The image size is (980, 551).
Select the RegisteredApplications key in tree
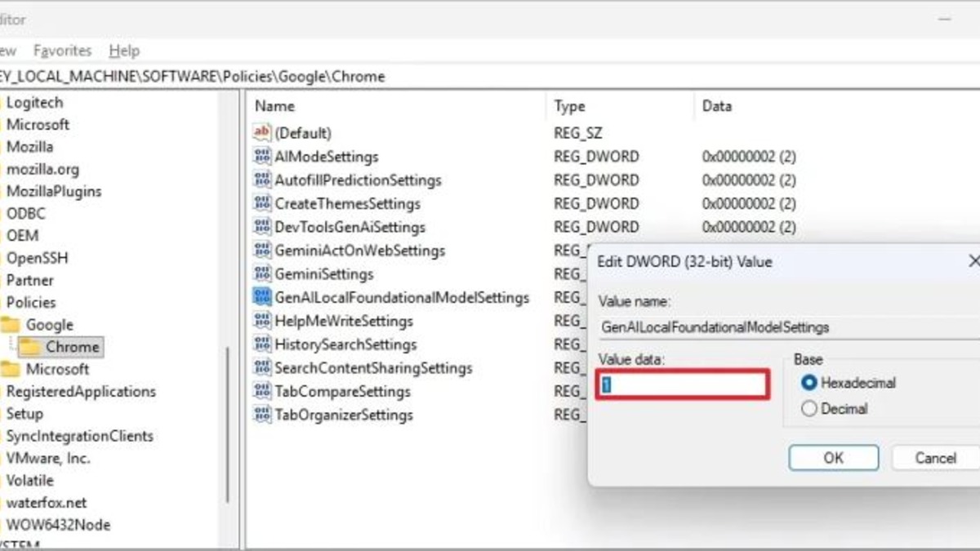click(81, 391)
